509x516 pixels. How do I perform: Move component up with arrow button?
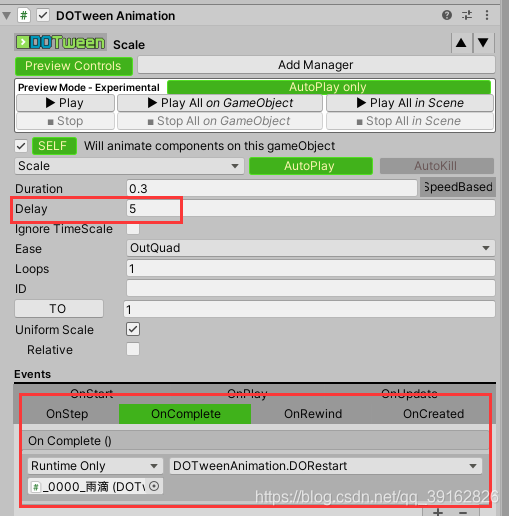pyautogui.click(x=461, y=43)
